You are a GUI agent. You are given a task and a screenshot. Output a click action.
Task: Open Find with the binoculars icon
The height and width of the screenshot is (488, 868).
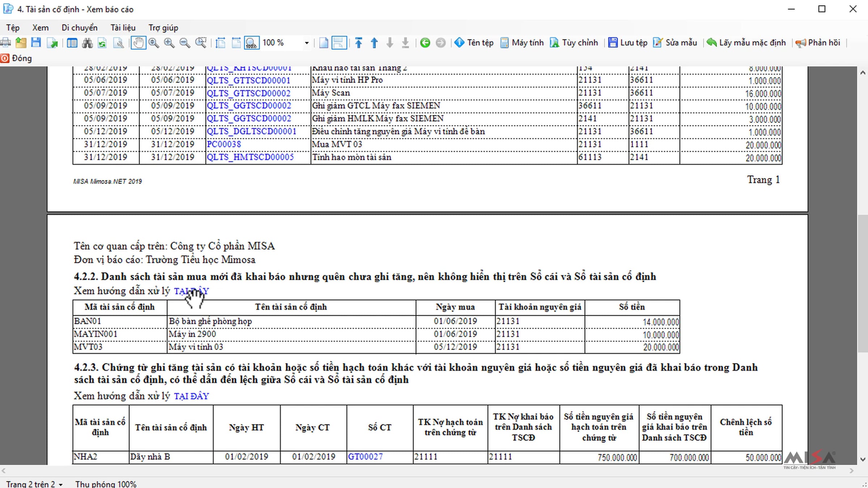tap(87, 43)
